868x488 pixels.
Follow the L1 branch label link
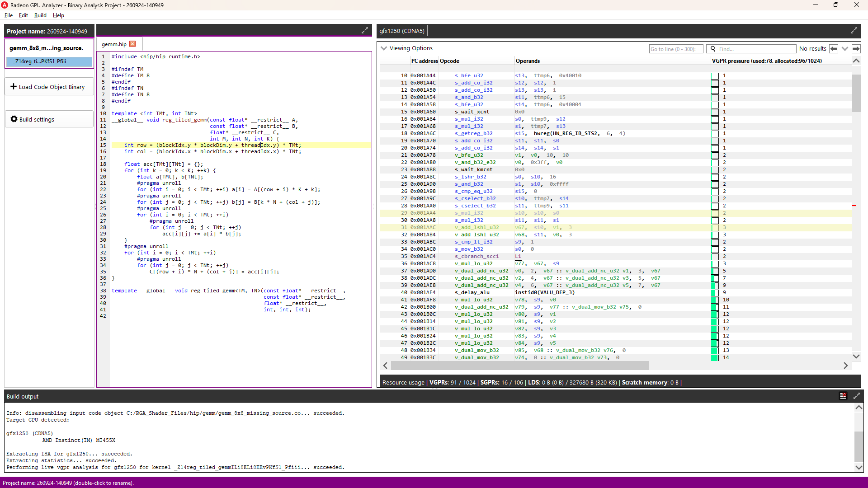click(518, 256)
